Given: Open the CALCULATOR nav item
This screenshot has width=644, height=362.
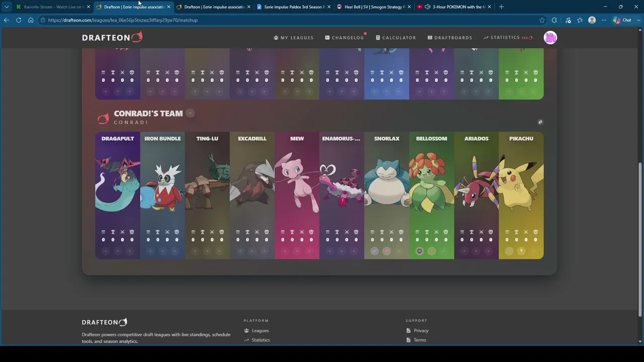Looking at the screenshot, I should click(396, 38).
